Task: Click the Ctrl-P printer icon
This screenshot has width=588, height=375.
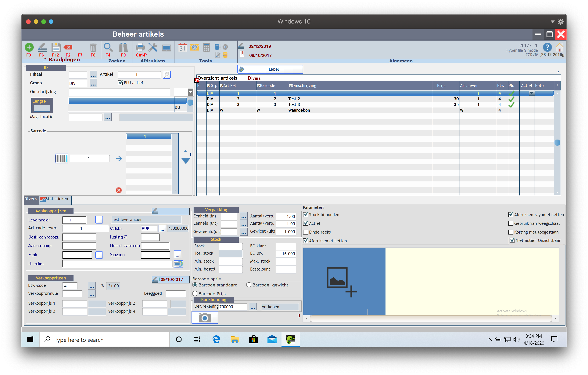Action: (140, 47)
